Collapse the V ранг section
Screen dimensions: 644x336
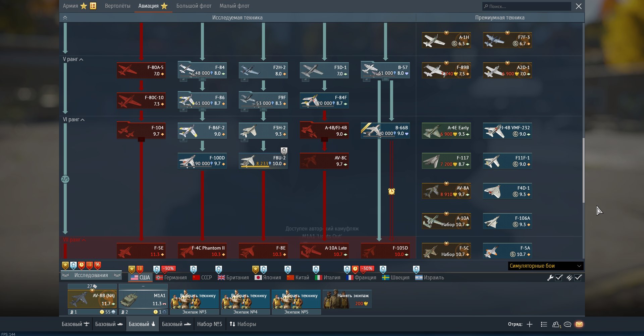[x=73, y=59]
